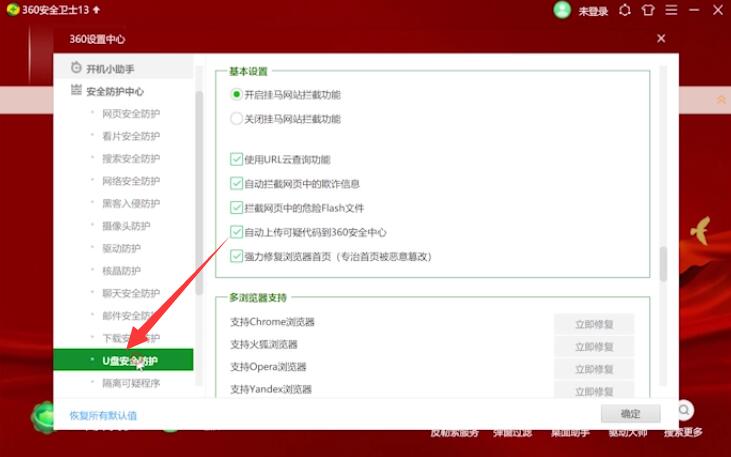
Task: Click 未登录 login text
Action: pos(593,11)
